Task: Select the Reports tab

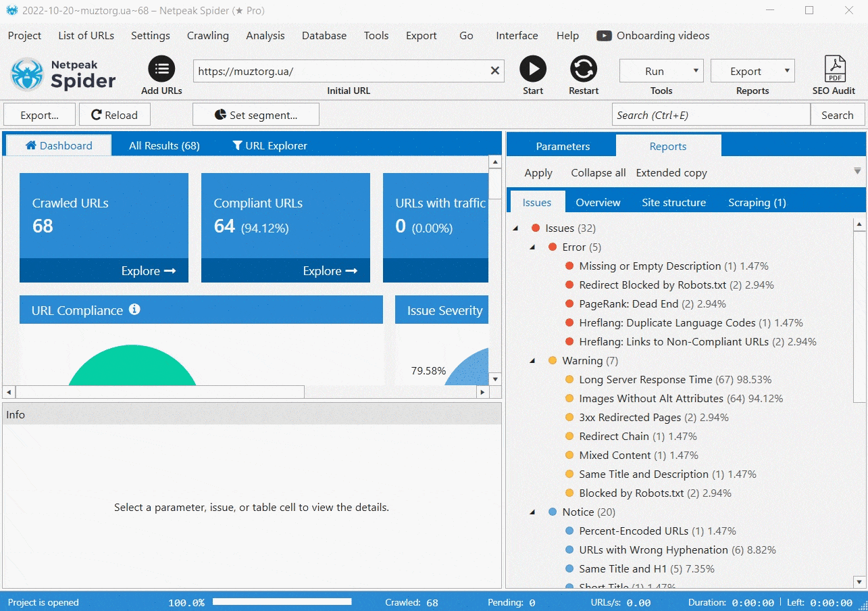Action: click(668, 146)
